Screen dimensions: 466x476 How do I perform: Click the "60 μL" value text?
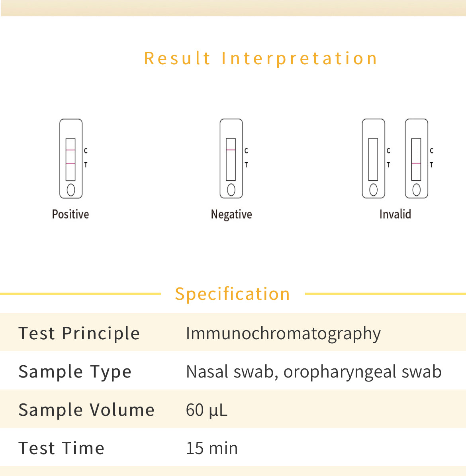[207, 410]
